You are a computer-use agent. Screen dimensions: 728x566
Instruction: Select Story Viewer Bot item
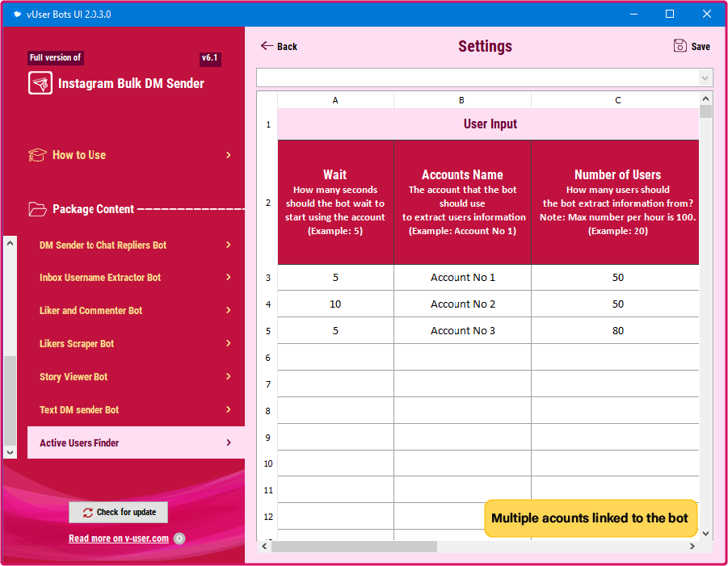pyautogui.click(x=135, y=377)
